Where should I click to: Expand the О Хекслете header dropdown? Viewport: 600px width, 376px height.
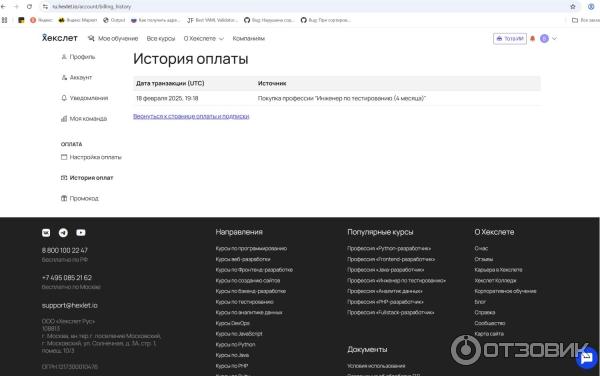click(204, 39)
